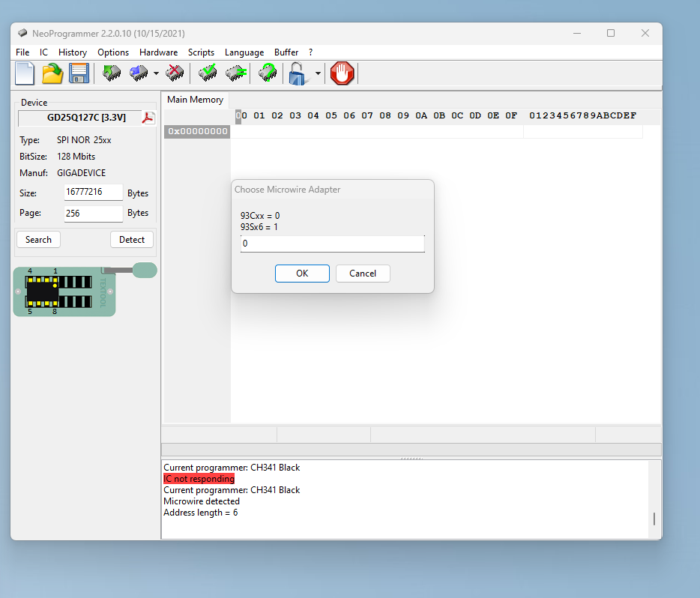Open the ? help menu
This screenshot has height=598, width=700.
[311, 52]
